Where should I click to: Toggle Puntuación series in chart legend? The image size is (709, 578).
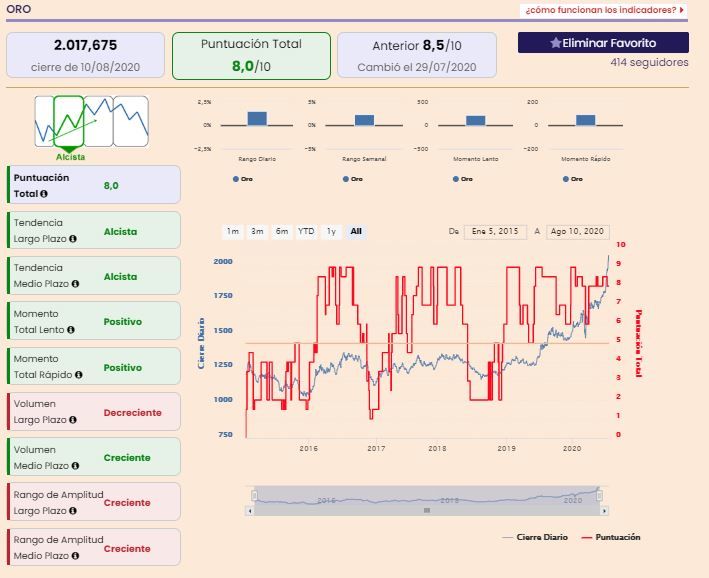click(610, 537)
